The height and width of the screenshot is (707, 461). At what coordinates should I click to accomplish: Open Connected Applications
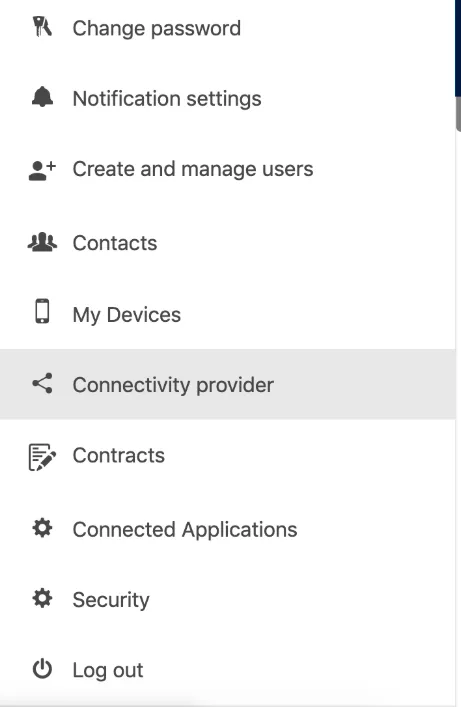(x=185, y=529)
